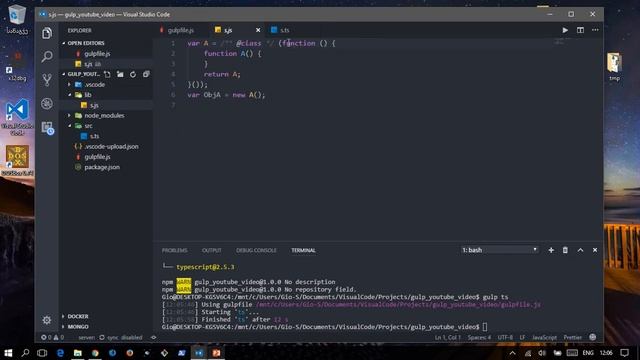Split the editor view
640x360 pixels.
coord(580,30)
